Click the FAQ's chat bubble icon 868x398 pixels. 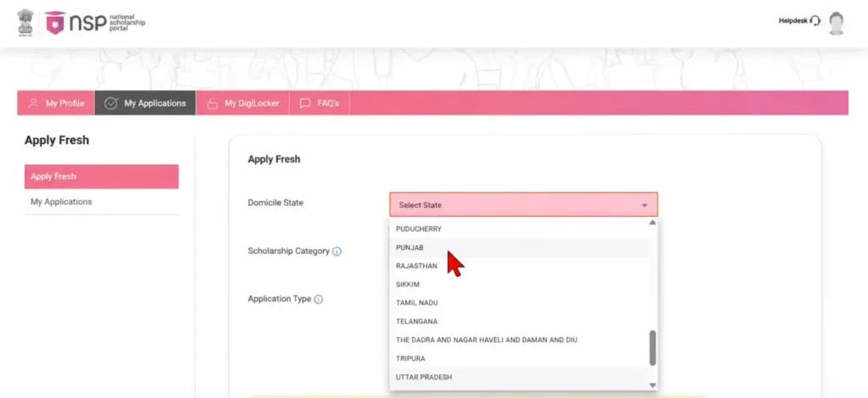click(305, 103)
